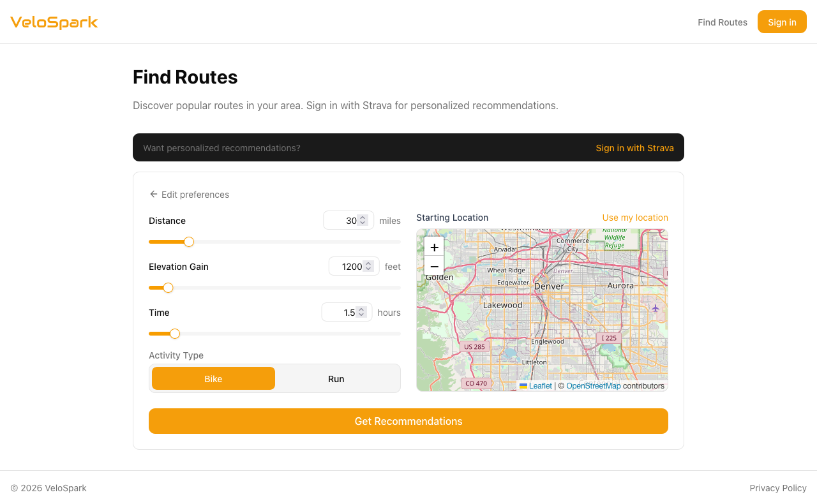Click inside the Elevation Gain input field
The width and height of the screenshot is (817, 504).
click(348, 266)
